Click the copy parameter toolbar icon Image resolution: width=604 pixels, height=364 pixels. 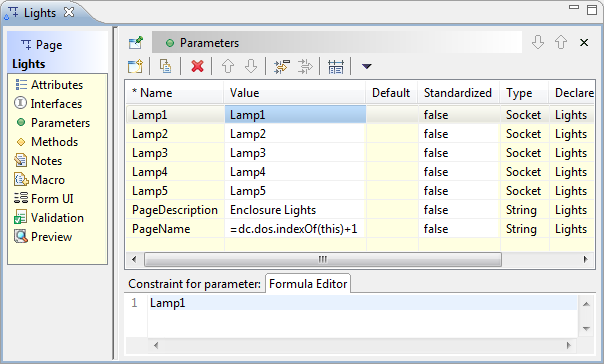[x=166, y=66]
